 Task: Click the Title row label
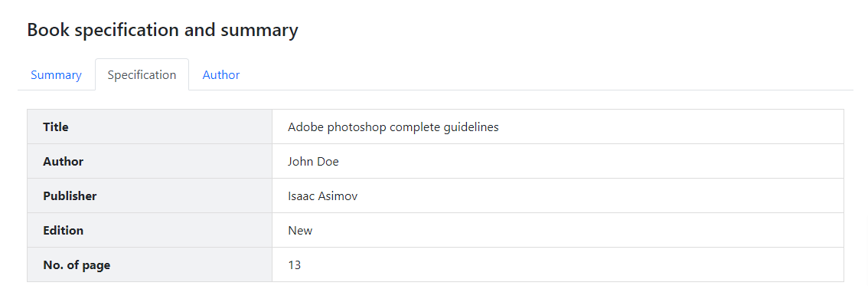coord(56,127)
